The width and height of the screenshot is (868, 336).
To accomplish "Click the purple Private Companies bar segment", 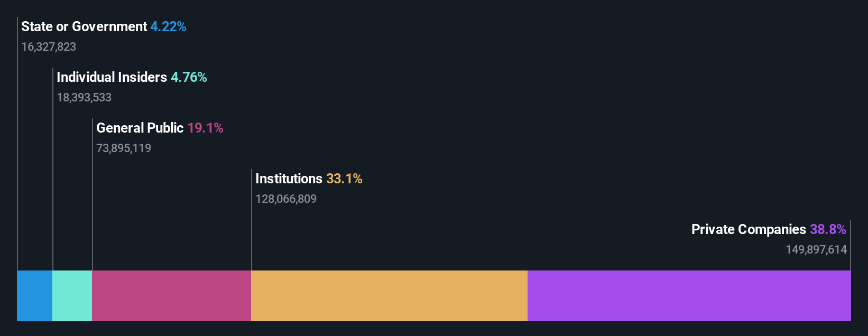I will coord(689,296).
